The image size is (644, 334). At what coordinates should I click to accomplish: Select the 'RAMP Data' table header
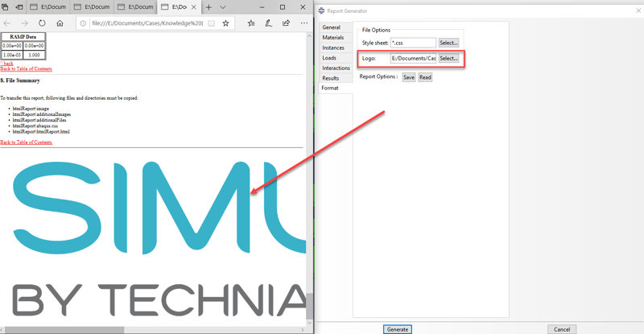pos(23,36)
